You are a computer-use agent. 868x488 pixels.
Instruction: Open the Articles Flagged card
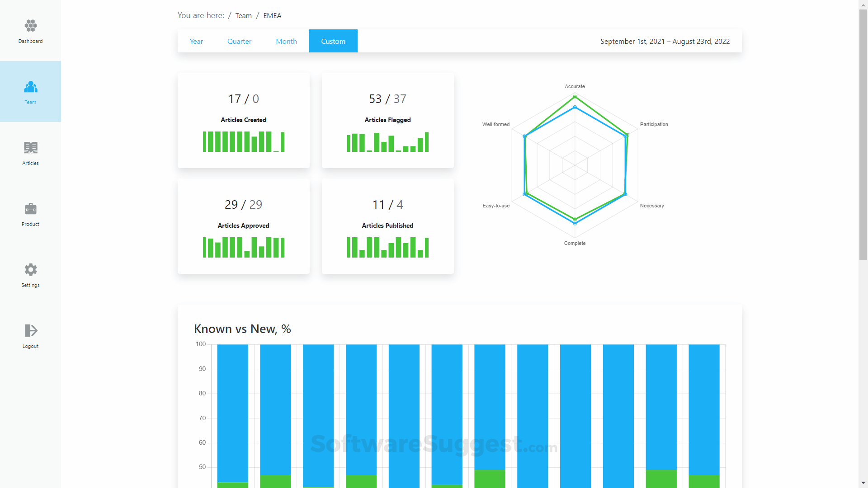coord(387,121)
